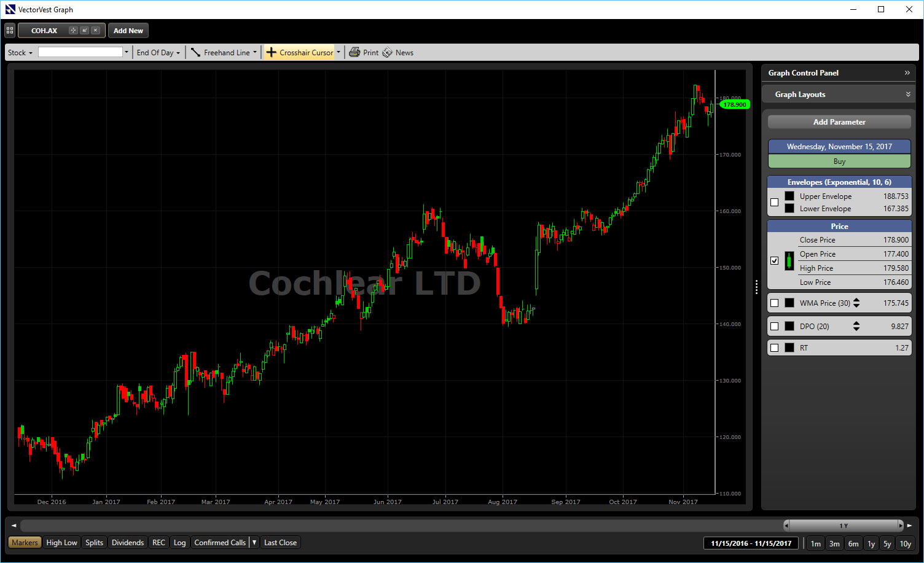Click the 1 Y timeline scrollbar thumb

coord(844,526)
